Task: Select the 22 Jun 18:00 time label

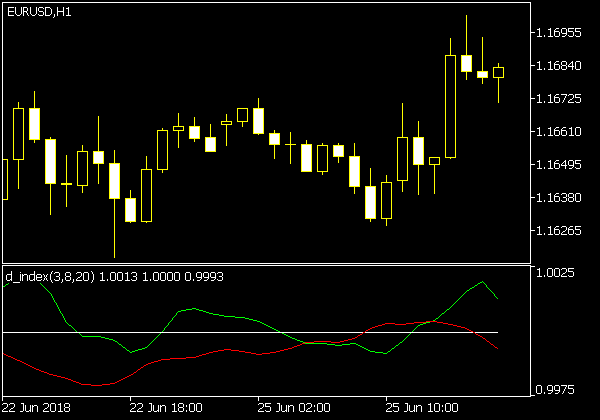Action: [x=166, y=409]
